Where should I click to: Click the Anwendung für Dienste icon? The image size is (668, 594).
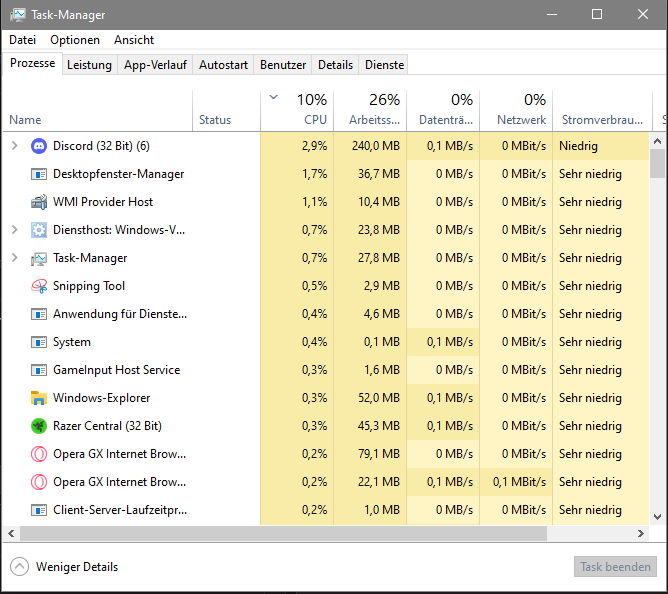tap(39, 314)
